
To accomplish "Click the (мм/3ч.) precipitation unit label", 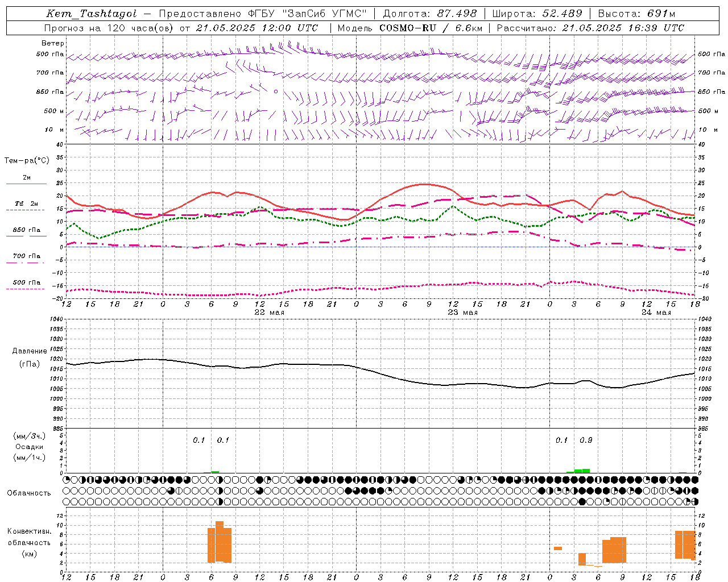I will [x=30, y=436].
